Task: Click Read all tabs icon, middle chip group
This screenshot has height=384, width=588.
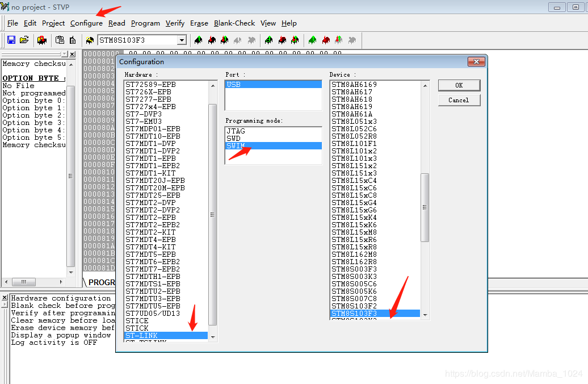Action: coord(268,40)
